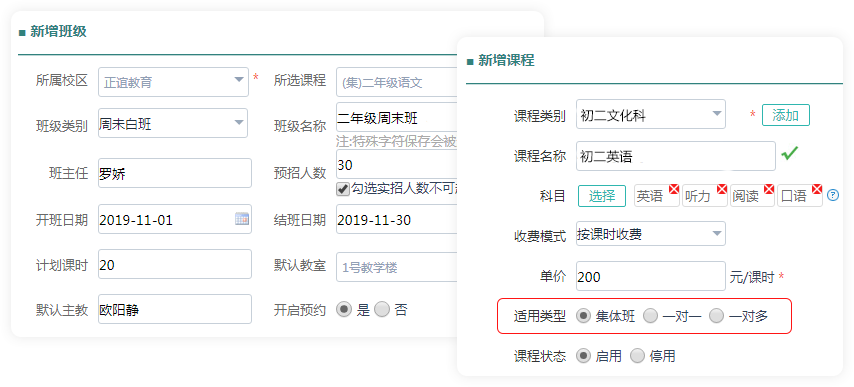The width and height of the screenshot is (854, 387).
Task: Open 所属校区 dropdown 正谊教育
Action: click(x=173, y=82)
